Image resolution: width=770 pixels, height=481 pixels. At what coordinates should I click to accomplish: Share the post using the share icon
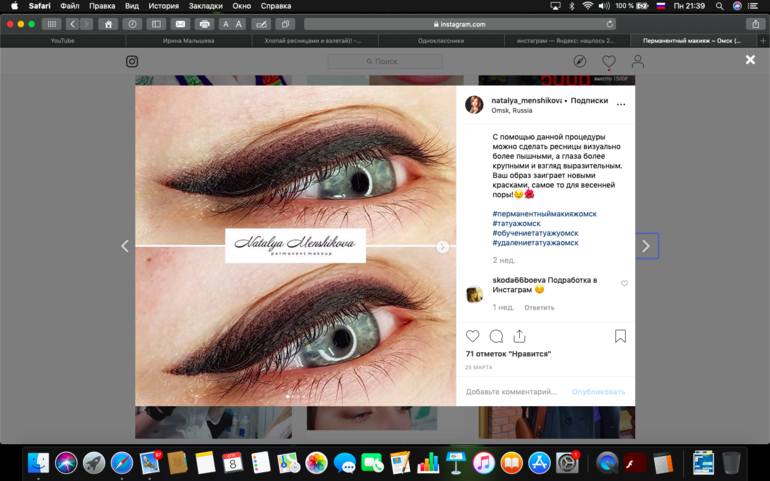[519, 336]
